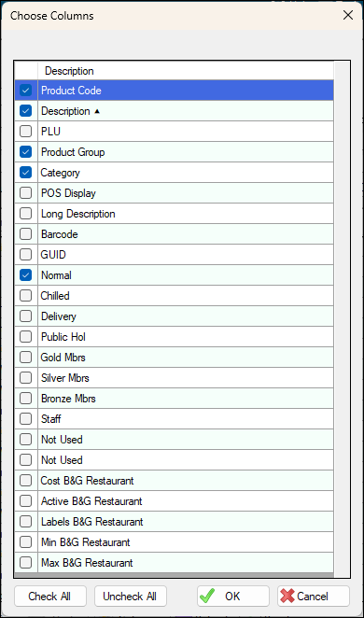Tick the Barcode checkbox

pyautogui.click(x=25, y=234)
